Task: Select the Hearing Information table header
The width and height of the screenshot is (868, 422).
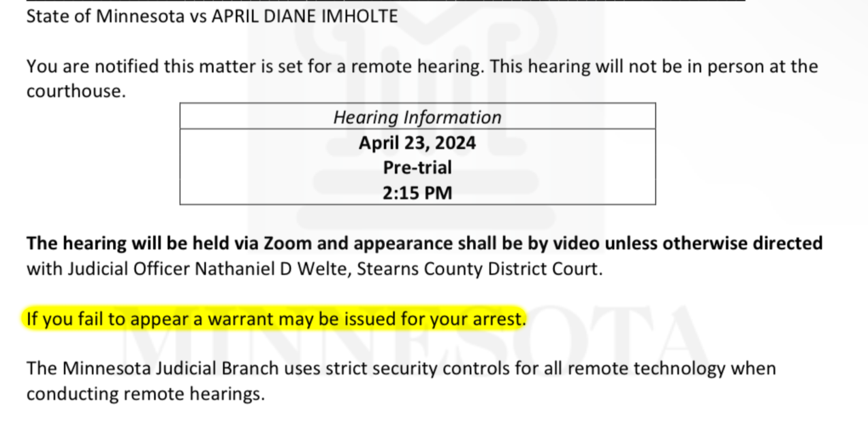Action: [x=417, y=117]
